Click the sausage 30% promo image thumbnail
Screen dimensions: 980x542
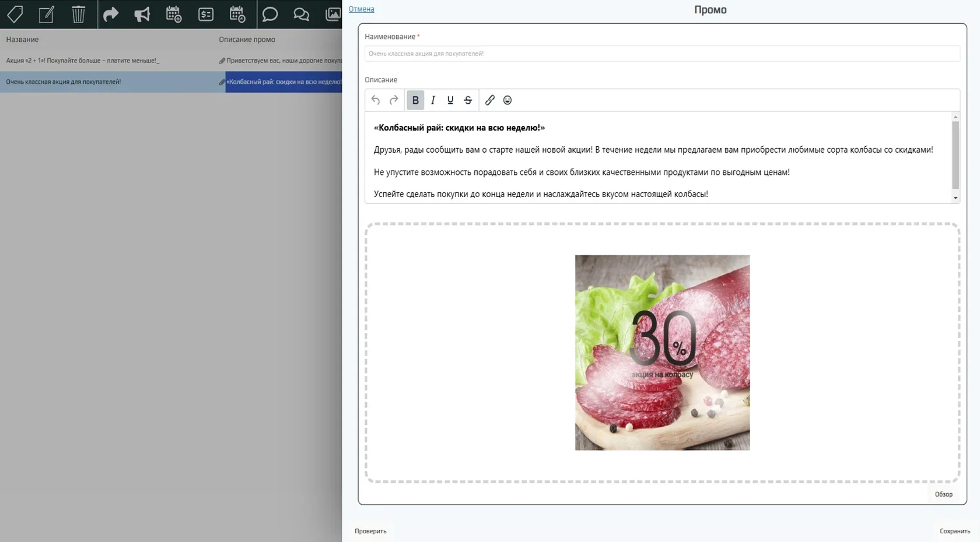point(662,353)
